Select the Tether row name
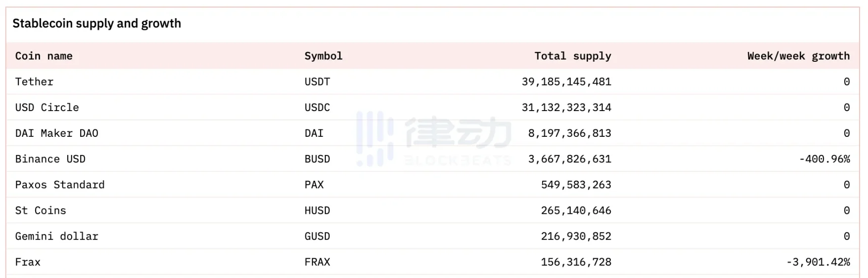Screen dimensions: 868x278 [x=34, y=82]
